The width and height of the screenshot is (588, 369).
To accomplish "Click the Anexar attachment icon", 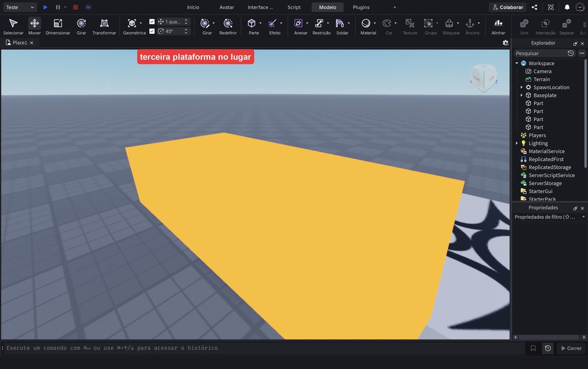I will coord(298,23).
